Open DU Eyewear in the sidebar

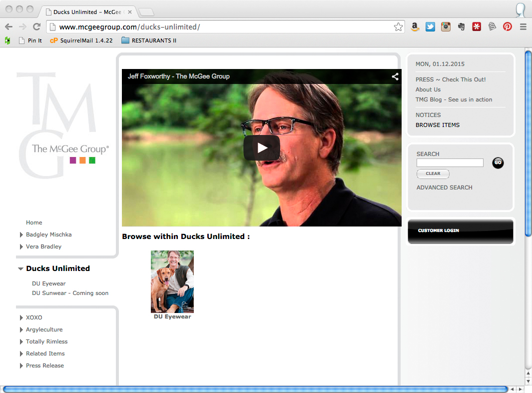(49, 283)
